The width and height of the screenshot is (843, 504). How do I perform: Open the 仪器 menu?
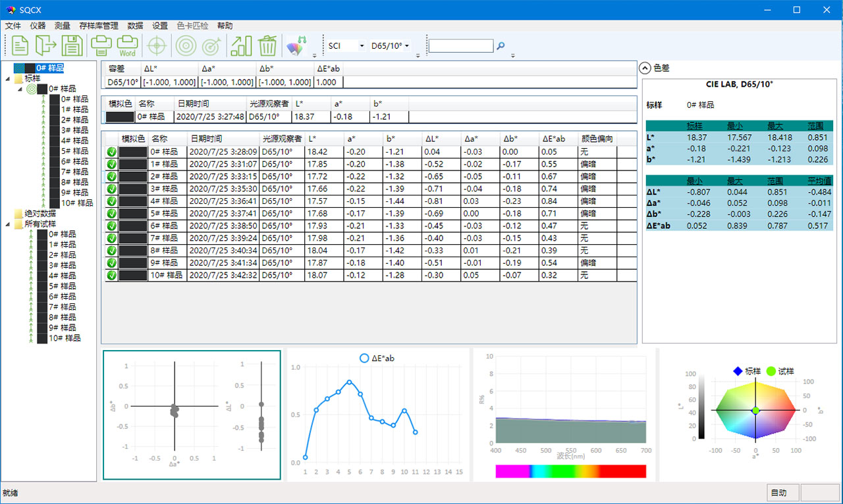(x=38, y=26)
